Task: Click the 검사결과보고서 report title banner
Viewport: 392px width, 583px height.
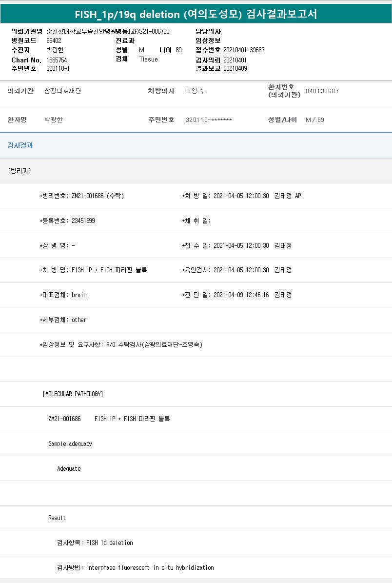Action: (x=196, y=14)
